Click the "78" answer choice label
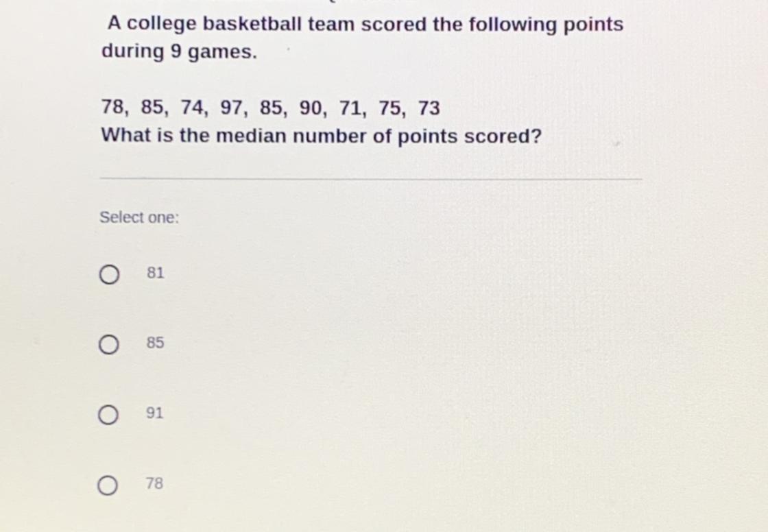Screen dimensions: 768x532 pyautogui.click(x=155, y=484)
